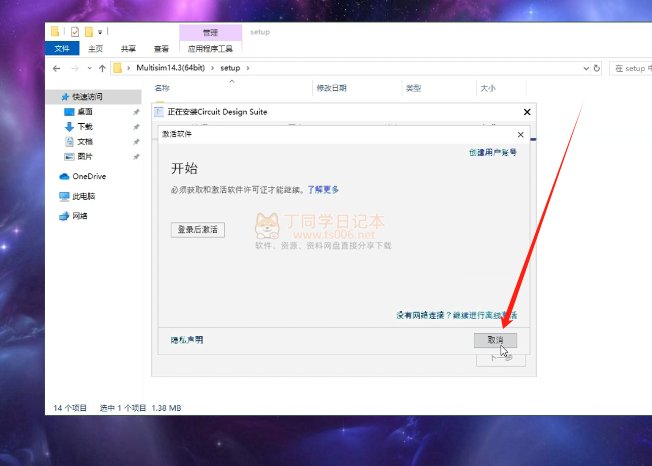Select the 桌面 quick access icon
Screen dimensions: 652x466
point(84,112)
